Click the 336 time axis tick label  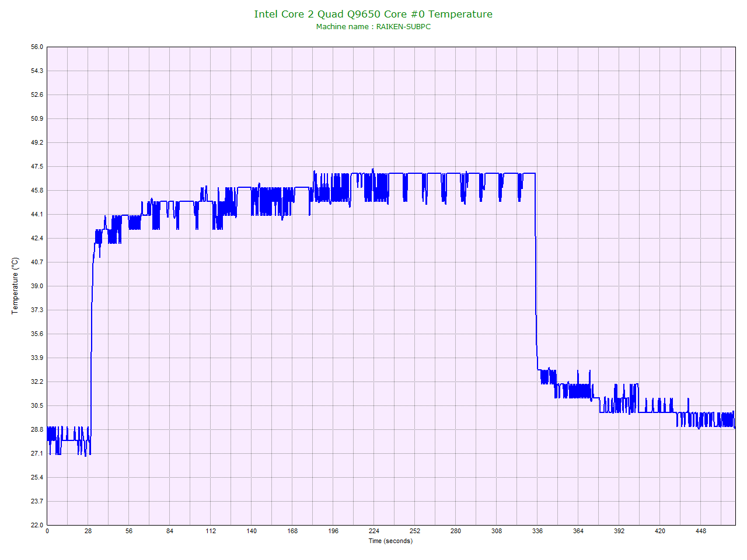(x=537, y=531)
